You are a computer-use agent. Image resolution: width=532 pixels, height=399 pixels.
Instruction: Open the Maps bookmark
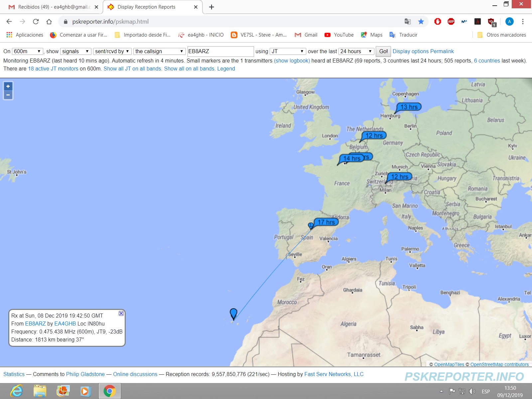[372, 35]
